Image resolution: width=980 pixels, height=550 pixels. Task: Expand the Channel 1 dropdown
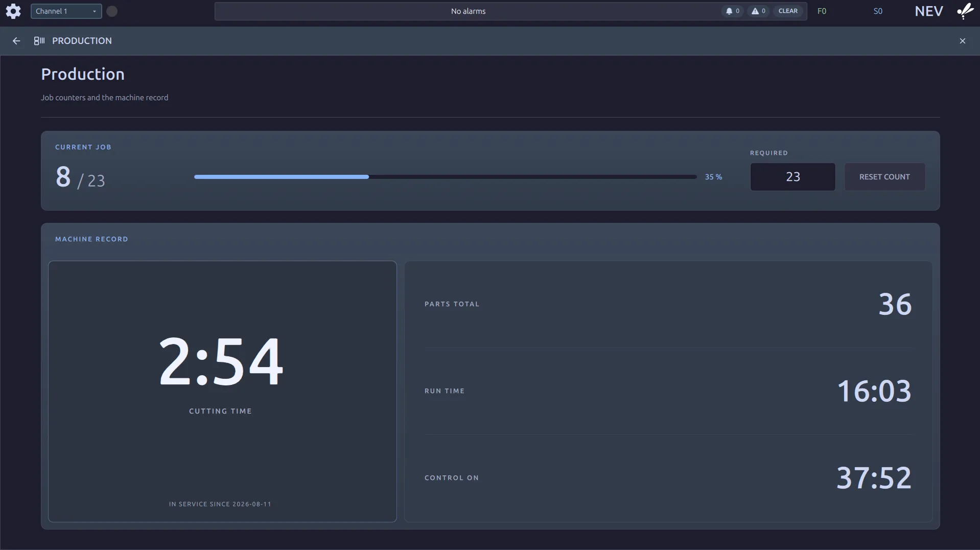point(66,11)
